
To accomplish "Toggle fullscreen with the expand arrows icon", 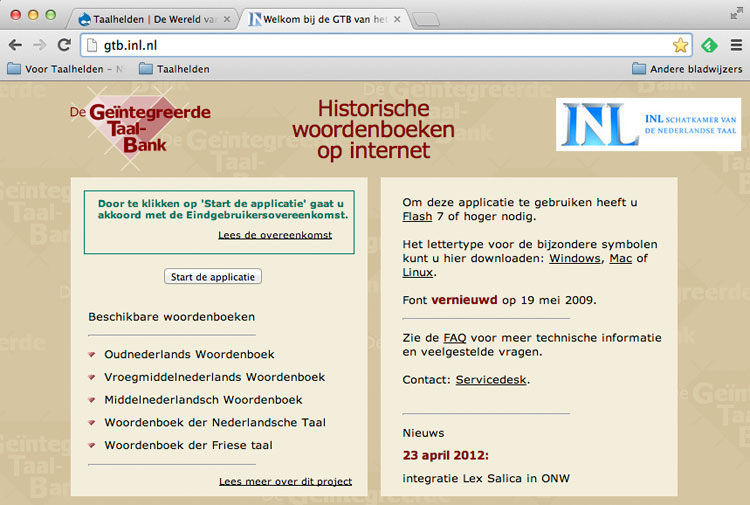I will pos(736,14).
